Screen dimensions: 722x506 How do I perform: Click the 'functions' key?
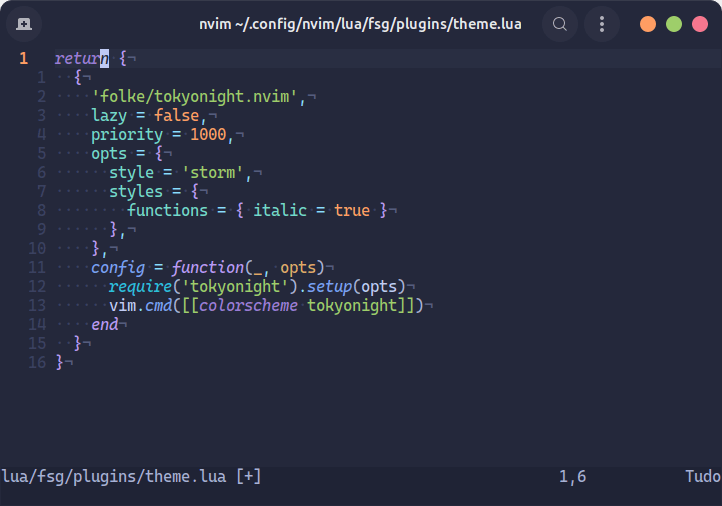167,210
